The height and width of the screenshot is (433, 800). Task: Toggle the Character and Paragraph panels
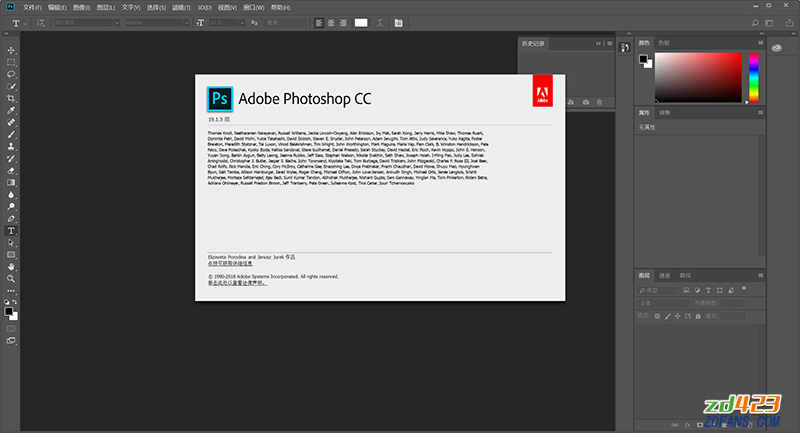pyautogui.click(x=398, y=23)
